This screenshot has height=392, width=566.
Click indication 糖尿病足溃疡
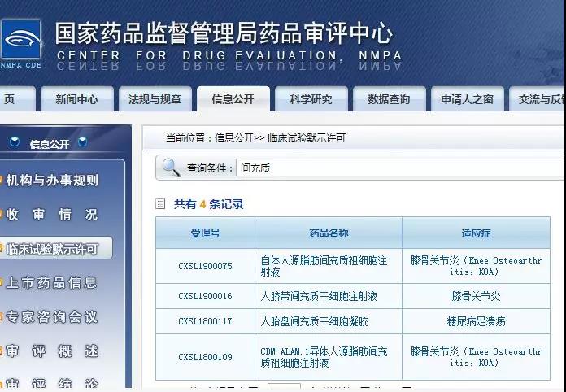pyautogui.click(x=476, y=321)
